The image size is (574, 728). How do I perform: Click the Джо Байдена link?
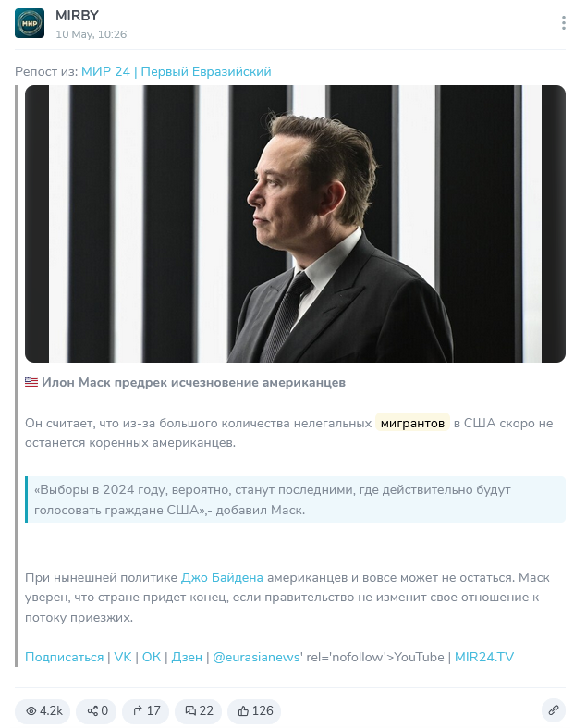pos(222,577)
